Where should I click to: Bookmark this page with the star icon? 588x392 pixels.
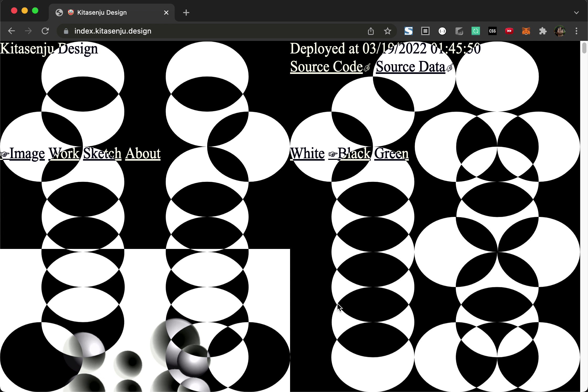(387, 31)
